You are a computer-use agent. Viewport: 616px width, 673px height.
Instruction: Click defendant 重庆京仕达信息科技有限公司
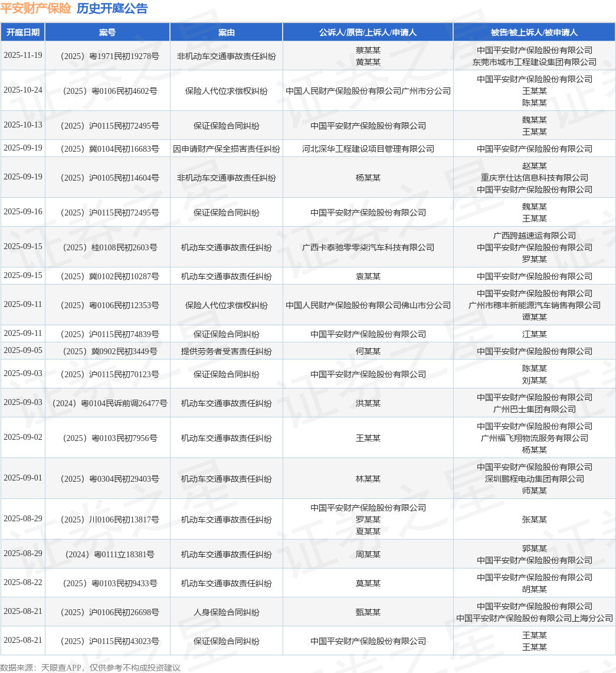pos(534,178)
